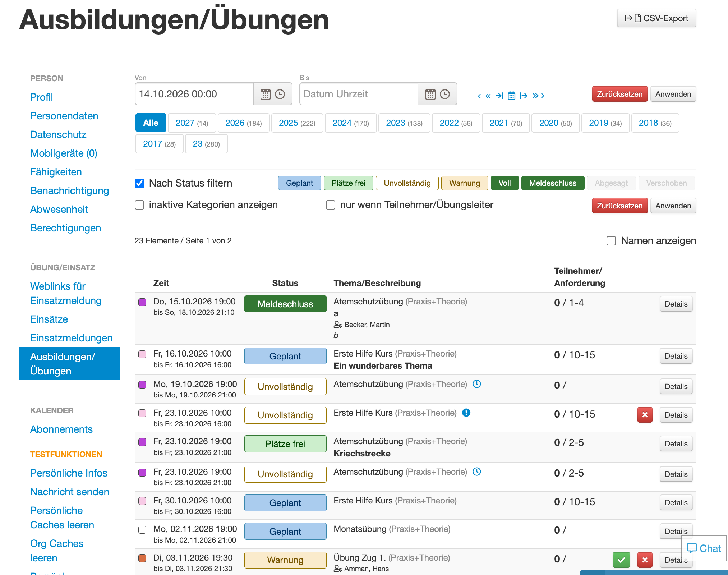Screen dimensions: 728x575
Task: Open Abonnements in Kalender section
Action: (x=61, y=429)
